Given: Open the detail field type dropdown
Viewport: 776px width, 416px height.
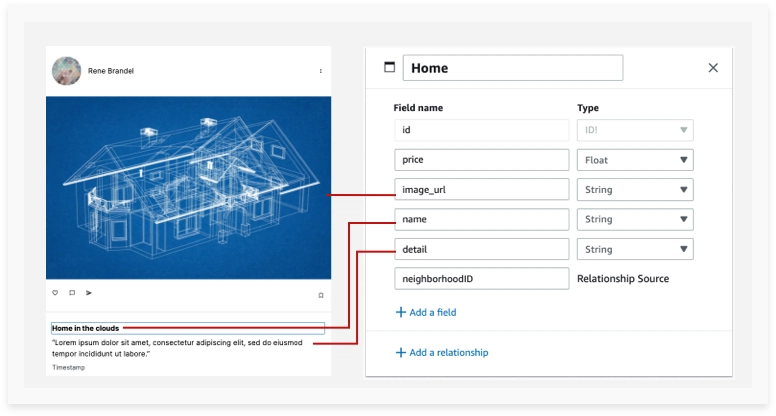Looking at the screenshot, I should [635, 249].
